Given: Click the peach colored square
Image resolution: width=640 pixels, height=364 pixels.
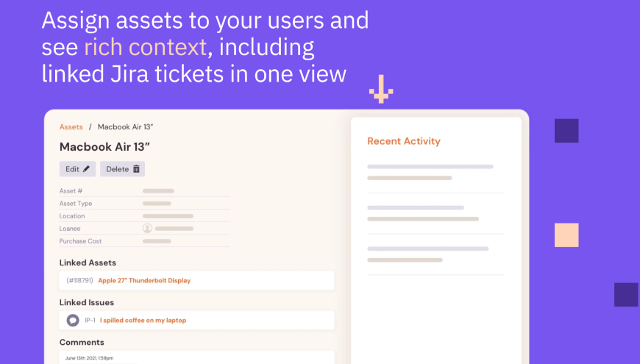Looking at the screenshot, I should (566, 235).
